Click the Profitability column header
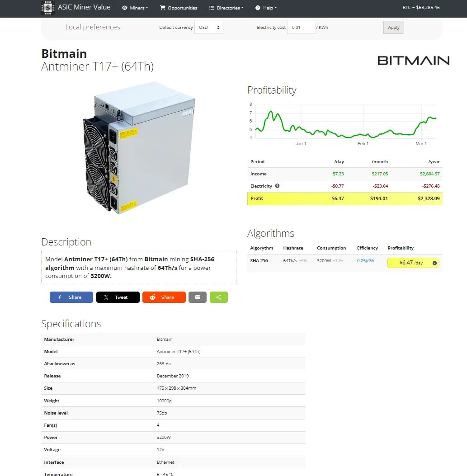Image resolution: width=467 pixels, height=476 pixels. (401, 248)
